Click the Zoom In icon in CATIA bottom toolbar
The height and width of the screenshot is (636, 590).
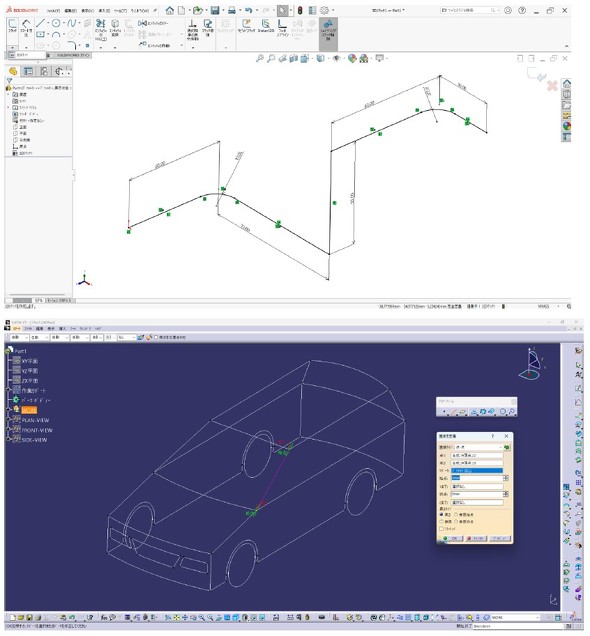[202, 618]
